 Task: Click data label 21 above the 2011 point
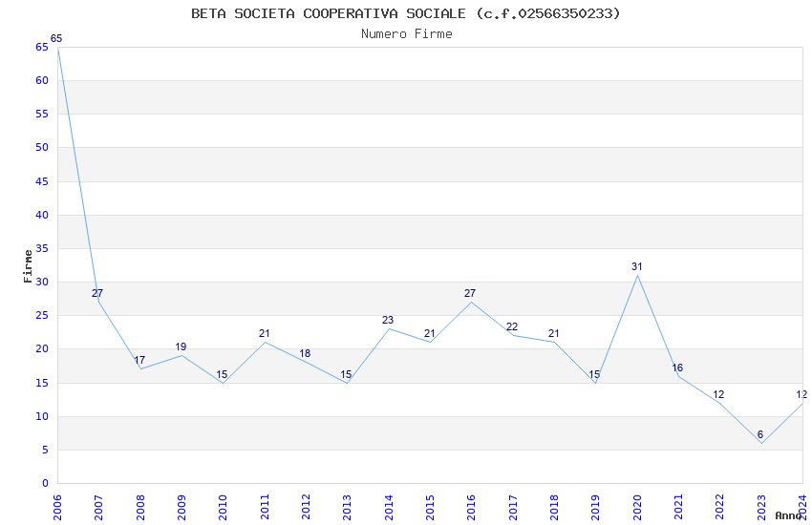point(264,334)
